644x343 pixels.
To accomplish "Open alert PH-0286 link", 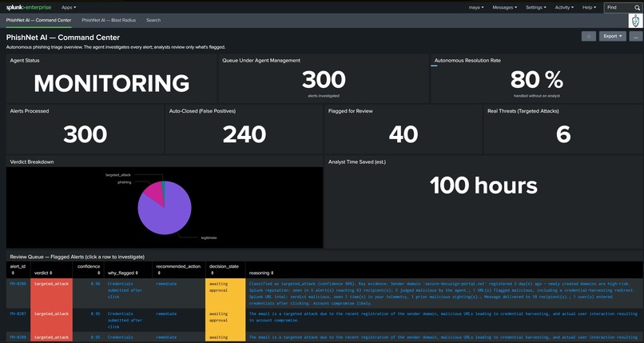I will (18, 284).
